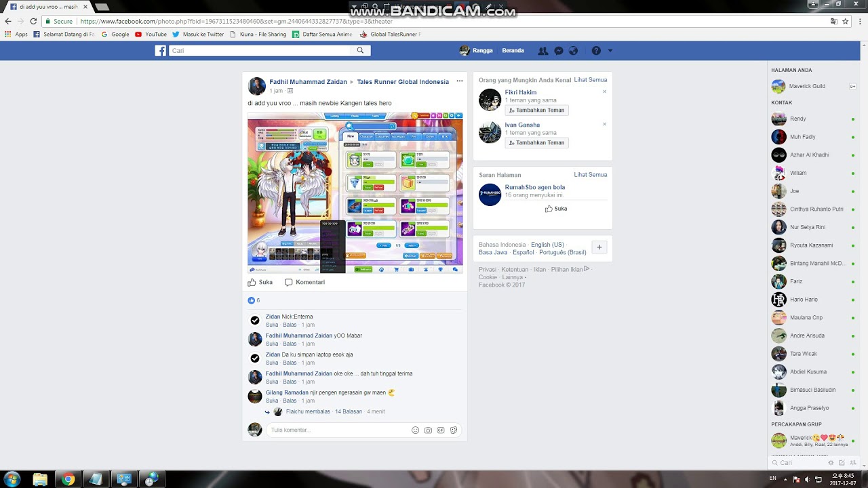Add a GIF to the comment
This screenshot has width=868, height=488.
(x=441, y=430)
